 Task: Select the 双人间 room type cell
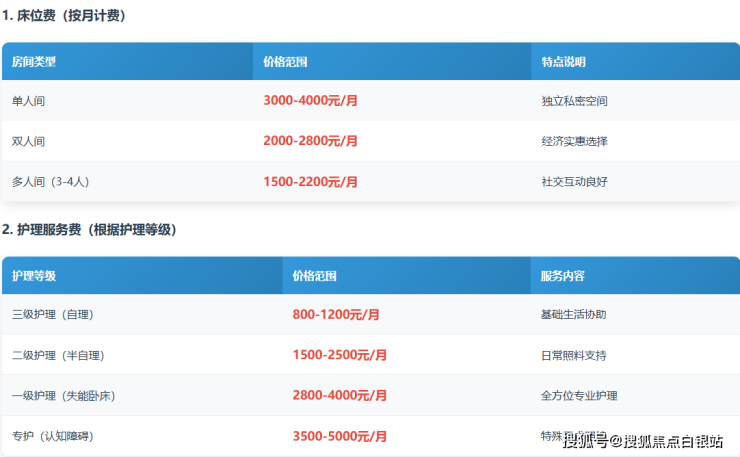[x=28, y=141]
